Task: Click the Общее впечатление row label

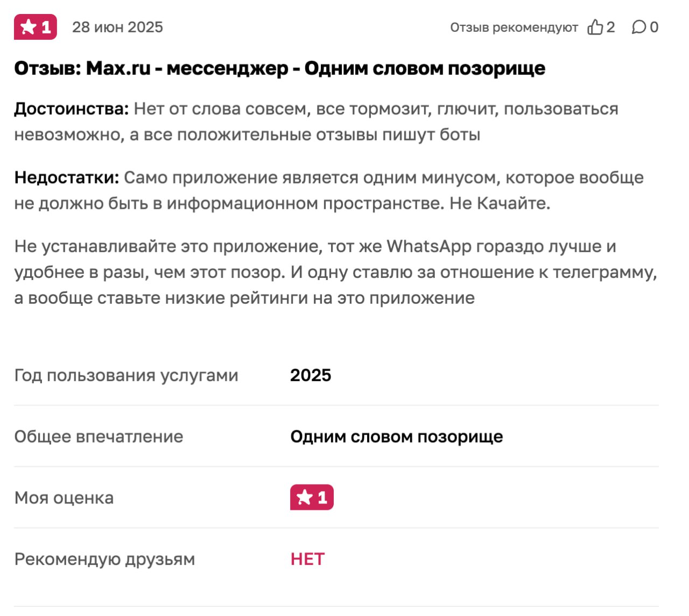Action: pyautogui.click(x=99, y=436)
